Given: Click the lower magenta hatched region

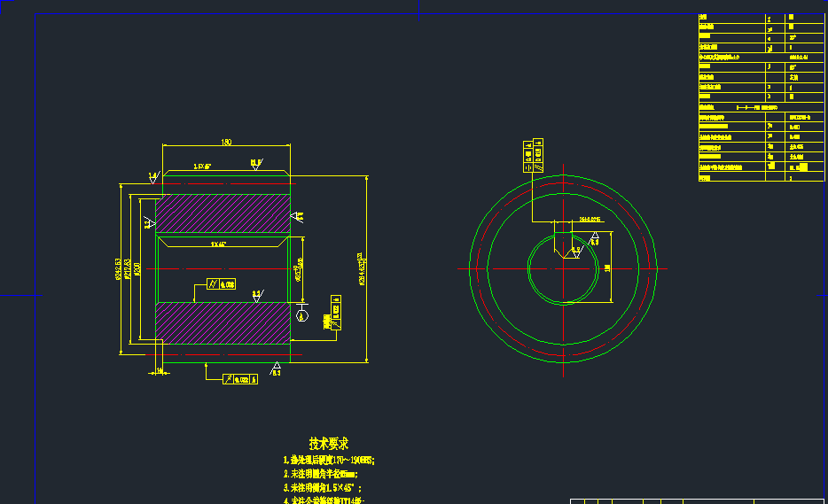Looking at the screenshot, I should point(223,322).
